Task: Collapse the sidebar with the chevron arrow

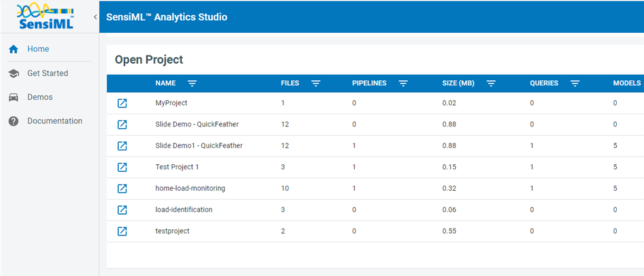Action: (95, 17)
